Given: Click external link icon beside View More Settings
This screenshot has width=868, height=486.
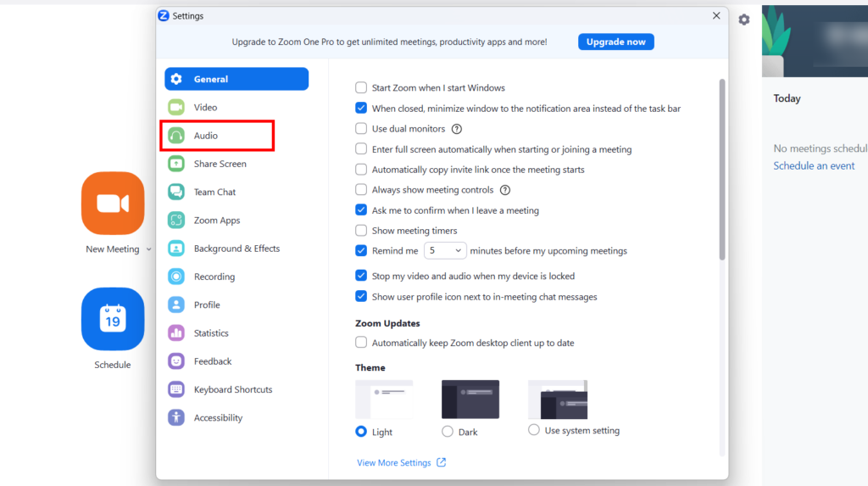Looking at the screenshot, I should 441,462.
